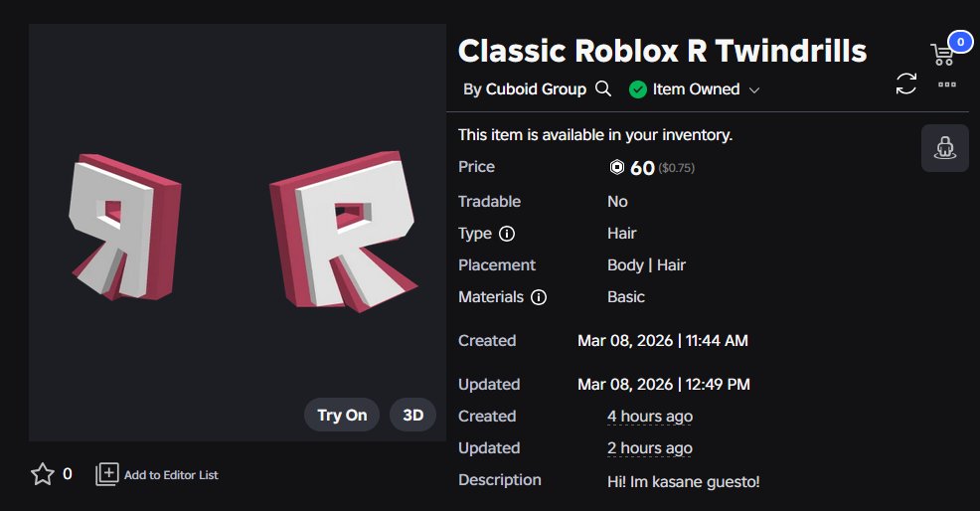Image resolution: width=980 pixels, height=511 pixels.
Task: Click the Item Owned label text
Action: 697,89
